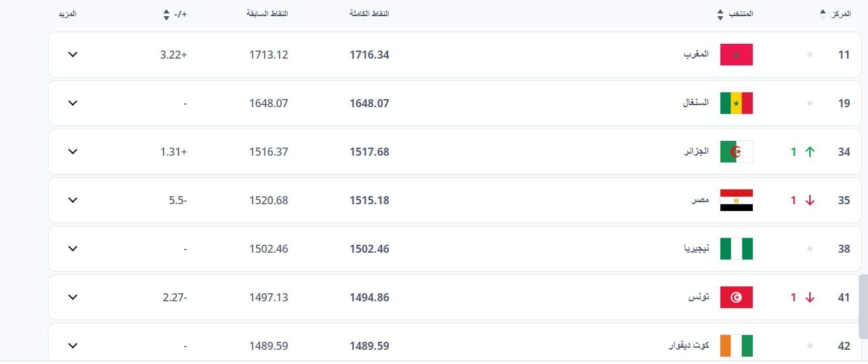This screenshot has width=868, height=364.
Task: Click the Côte d'Ivoire flag icon
Action: point(736,346)
